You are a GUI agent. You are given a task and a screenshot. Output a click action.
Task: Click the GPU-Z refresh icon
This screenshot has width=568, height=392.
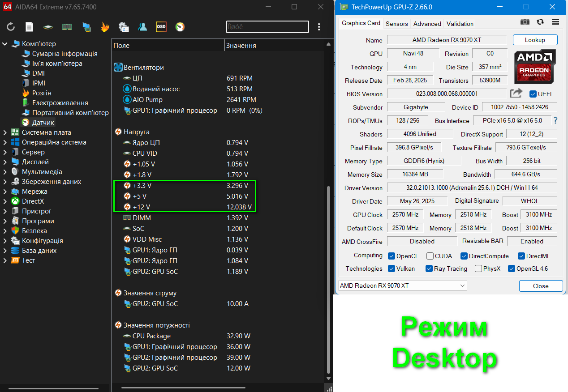(x=540, y=21)
